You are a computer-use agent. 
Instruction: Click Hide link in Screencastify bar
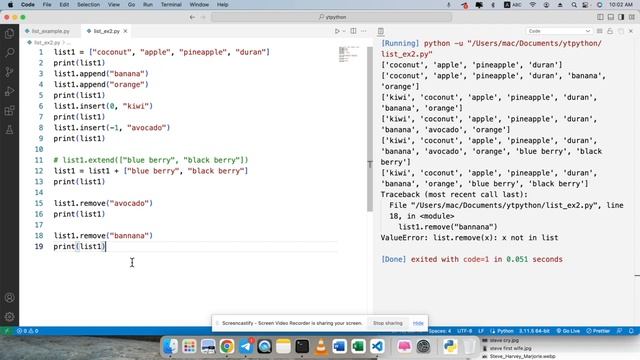418,323
